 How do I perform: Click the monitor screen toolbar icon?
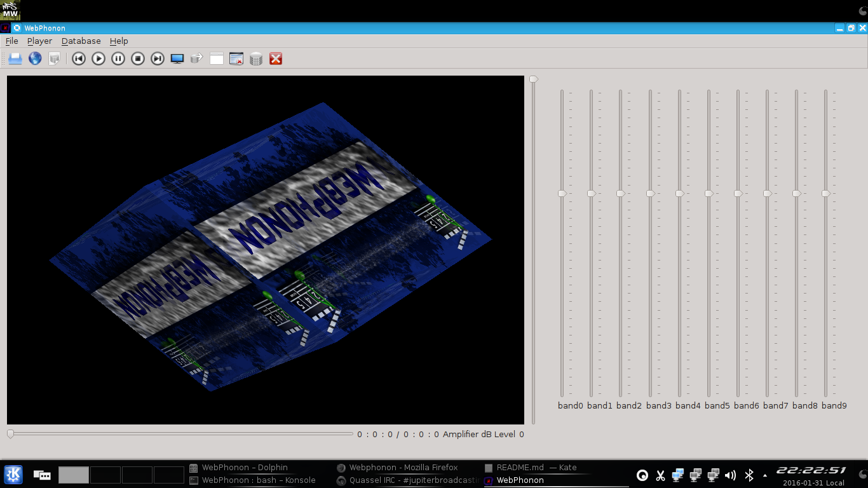[x=177, y=58]
